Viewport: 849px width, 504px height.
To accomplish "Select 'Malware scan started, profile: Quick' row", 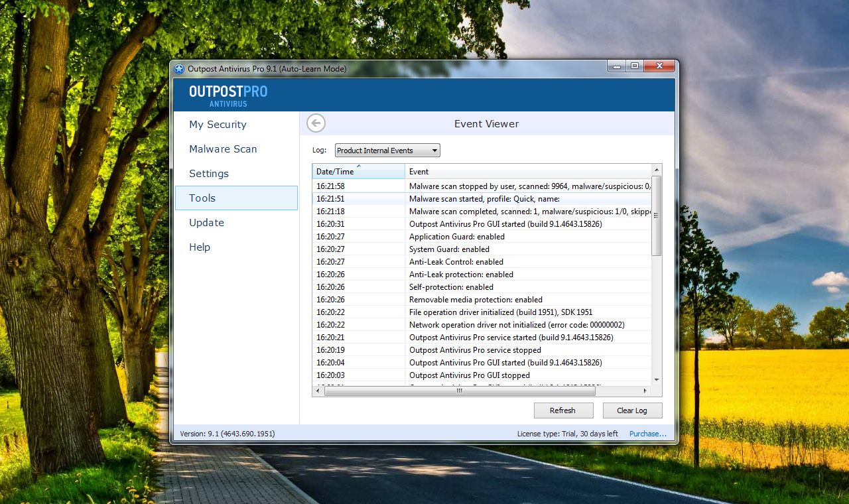I will (482, 199).
